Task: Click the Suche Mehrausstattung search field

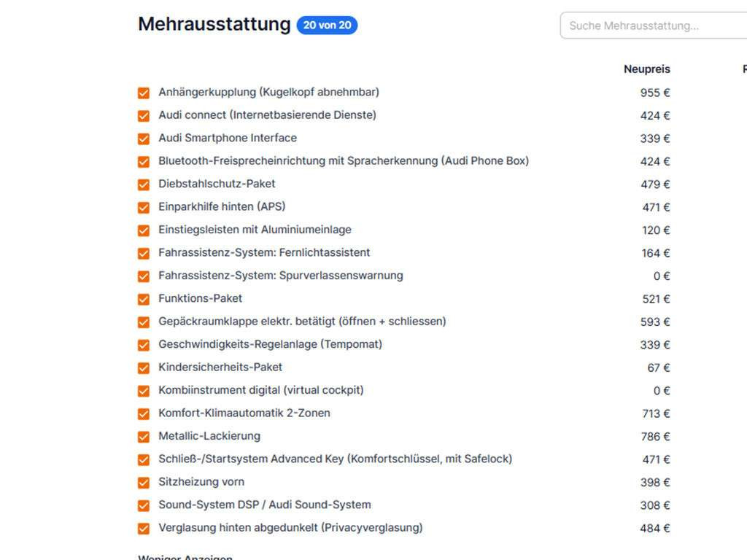Action: pyautogui.click(x=653, y=26)
